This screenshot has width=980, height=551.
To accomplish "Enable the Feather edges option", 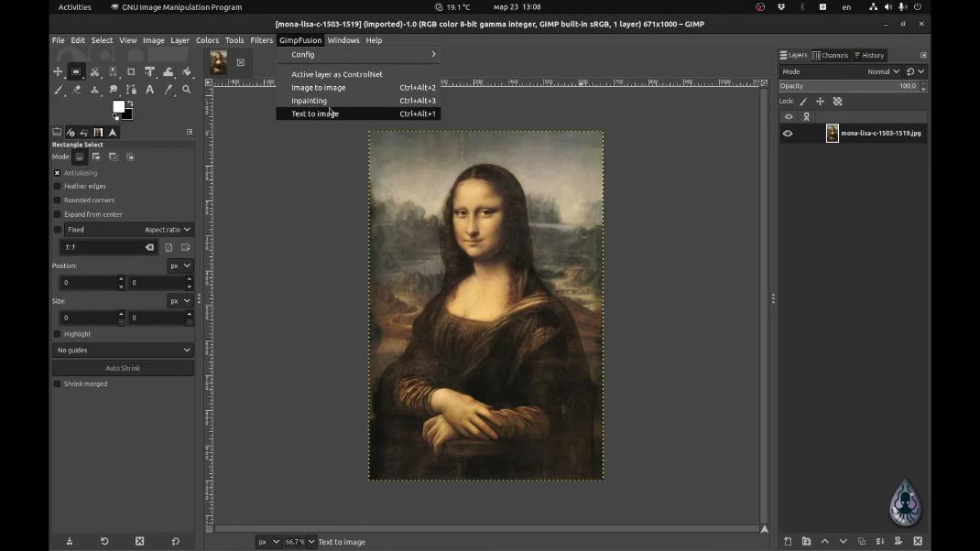I will 57,187.
